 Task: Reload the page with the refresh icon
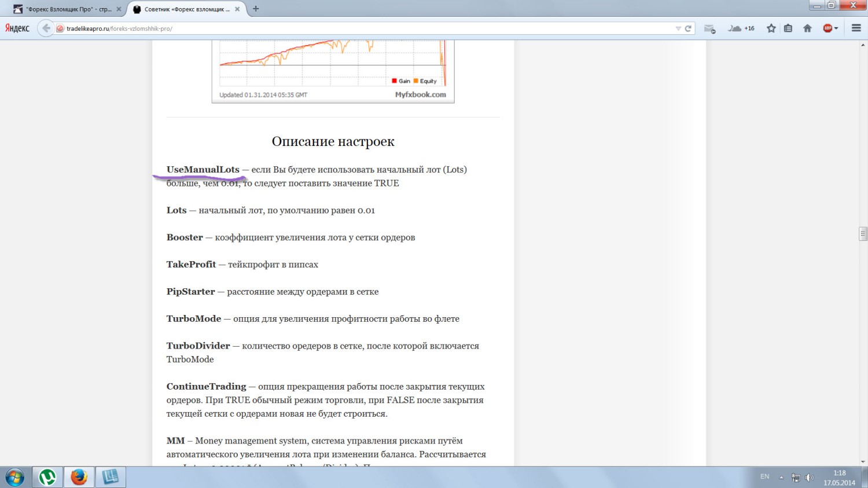[688, 28]
